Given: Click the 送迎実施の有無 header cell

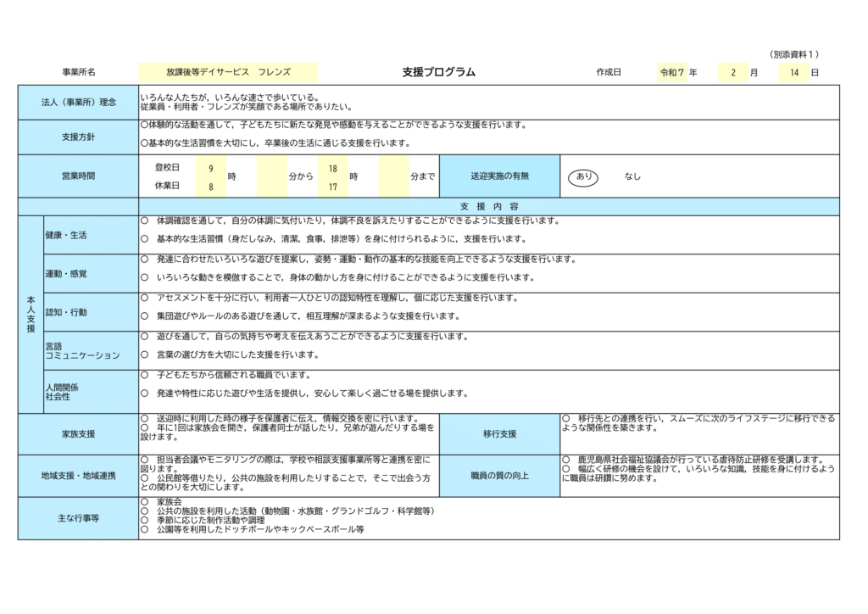Looking at the screenshot, I should tap(499, 176).
